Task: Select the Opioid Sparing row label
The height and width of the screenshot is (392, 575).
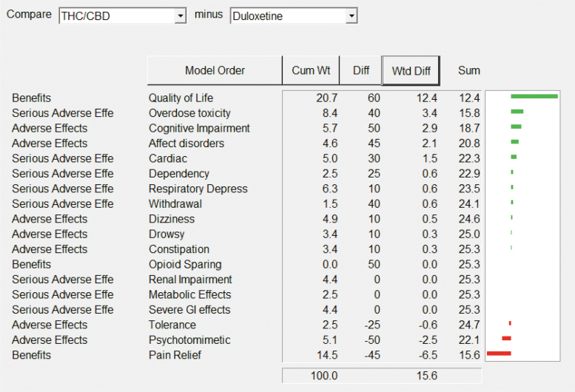Action: click(x=185, y=264)
